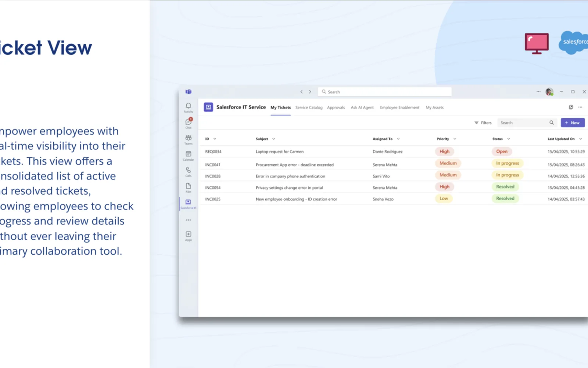The image size is (588, 368).
Task: Open Chat with unread badge
Action: [x=189, y=123]
